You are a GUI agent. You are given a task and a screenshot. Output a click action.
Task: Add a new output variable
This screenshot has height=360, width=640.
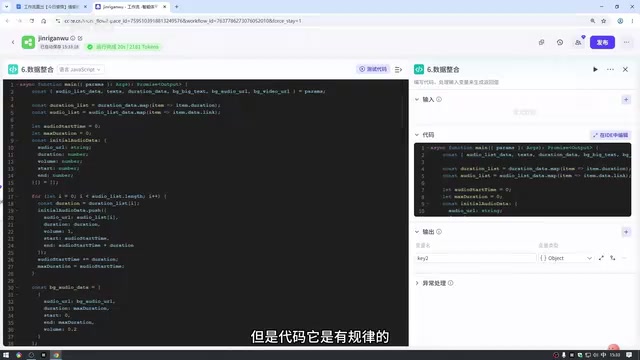pyautogui.click(x=626, y=232)
